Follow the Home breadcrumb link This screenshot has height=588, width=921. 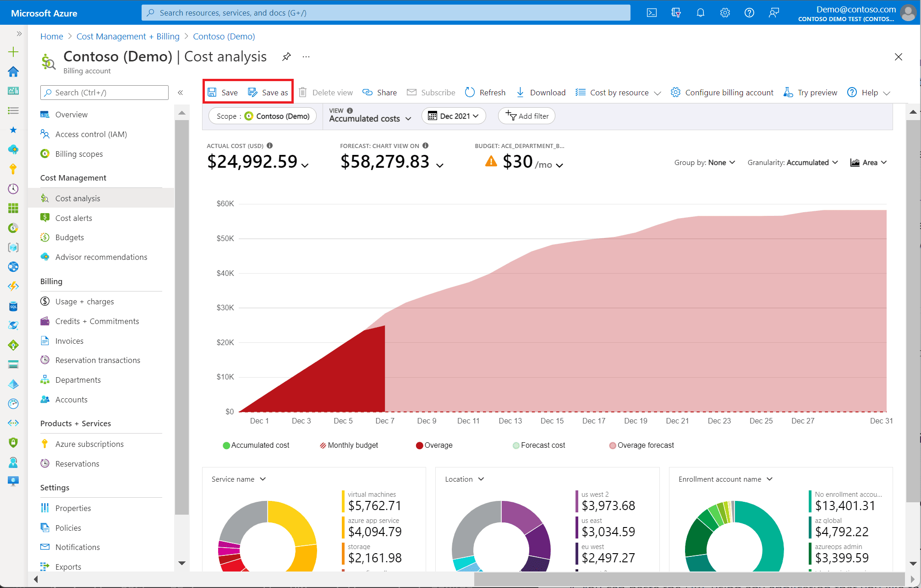point(51,36)
